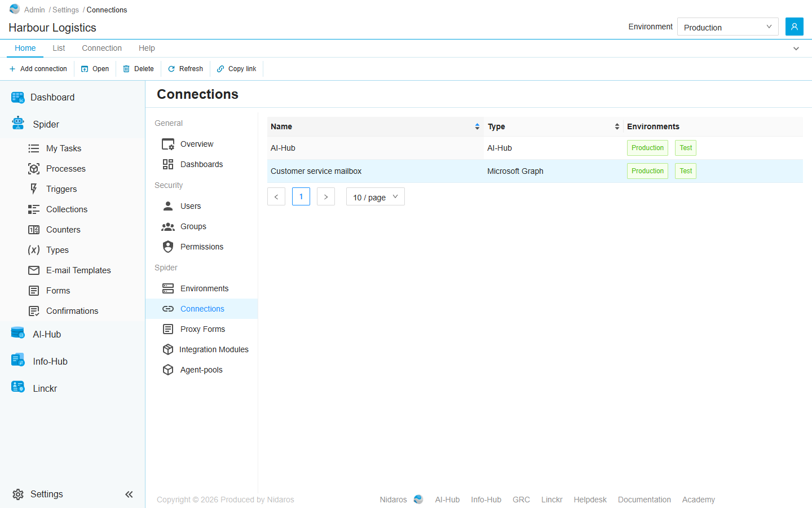Click the Permissions shield icon
The width and height of the screenshot is (812, 508).
click(168, 247)
